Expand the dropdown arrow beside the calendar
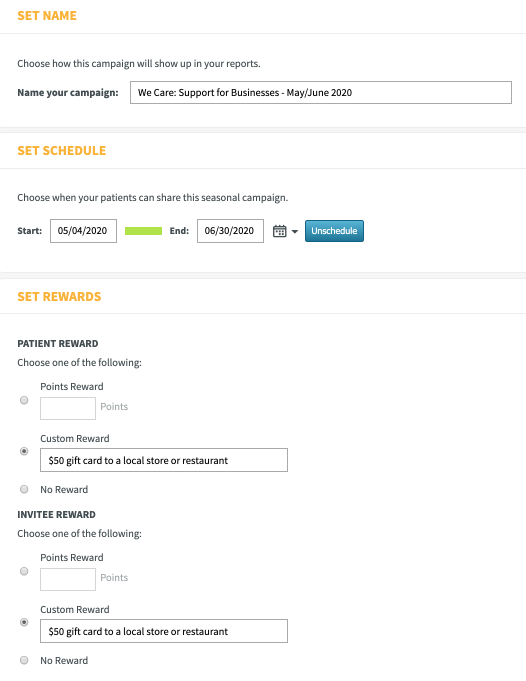The image size is (526, 681). [x=295, y=231]
